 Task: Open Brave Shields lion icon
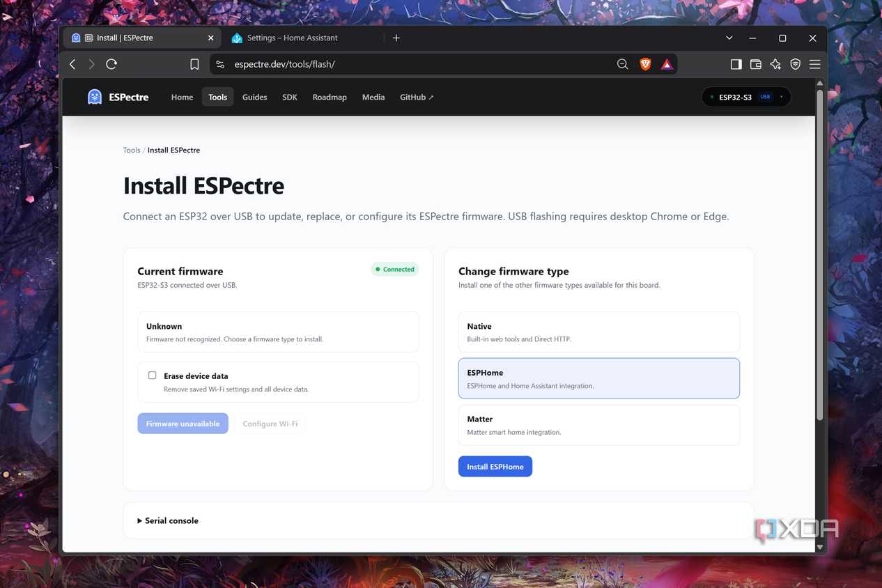[645, 64]
